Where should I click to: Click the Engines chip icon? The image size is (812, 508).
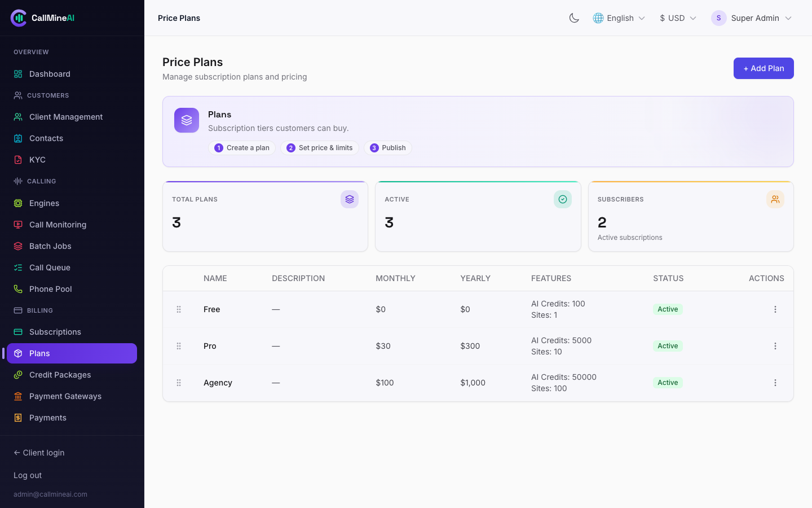[18, 203]
